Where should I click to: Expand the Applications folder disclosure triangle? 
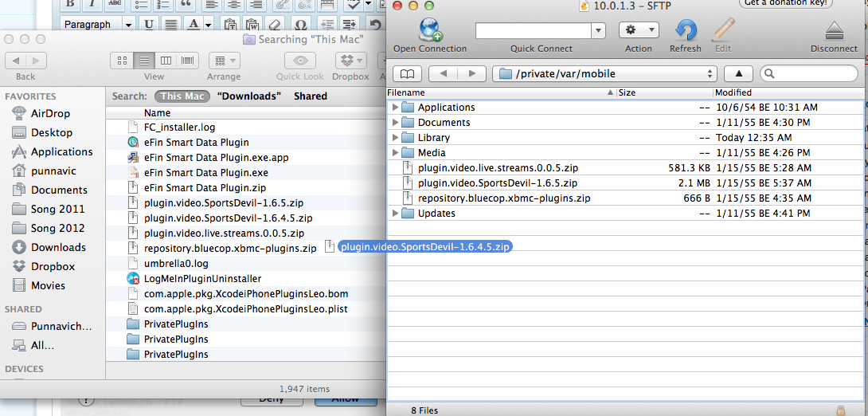click(x=395, y=108)
